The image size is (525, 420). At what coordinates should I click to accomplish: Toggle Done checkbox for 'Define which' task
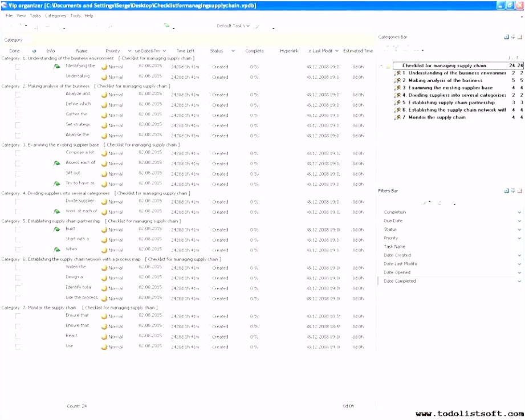pyautogui.click(x=18, y=105)
